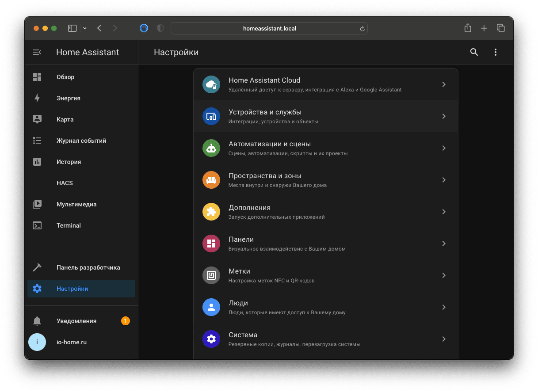Expand the Люди chevron
The height and width of the screenshot is (392, 538).
[444, 307]
